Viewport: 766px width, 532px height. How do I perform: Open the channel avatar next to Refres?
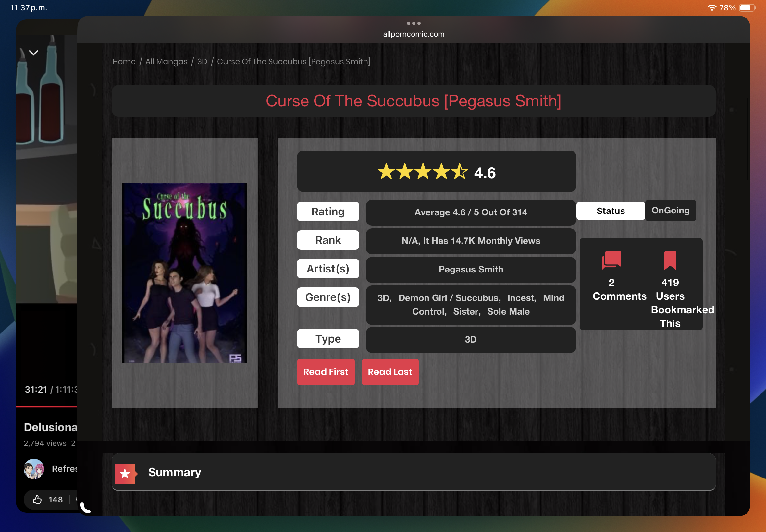(x=34, y=469)
